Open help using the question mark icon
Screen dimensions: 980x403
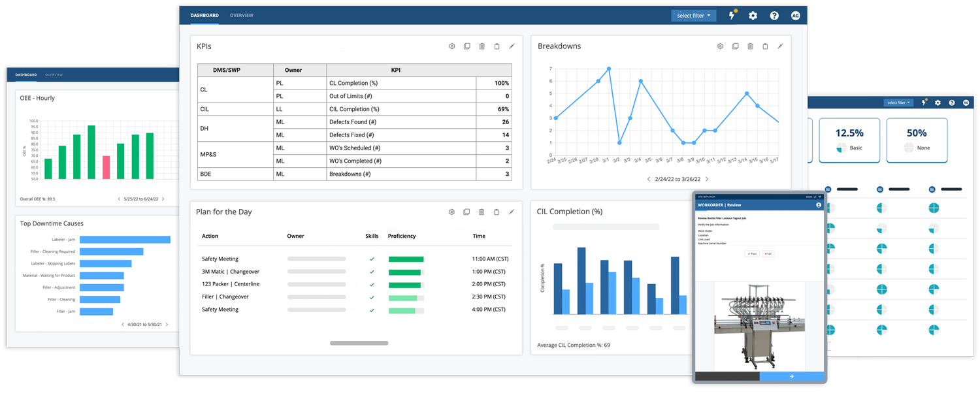(774, 15)
